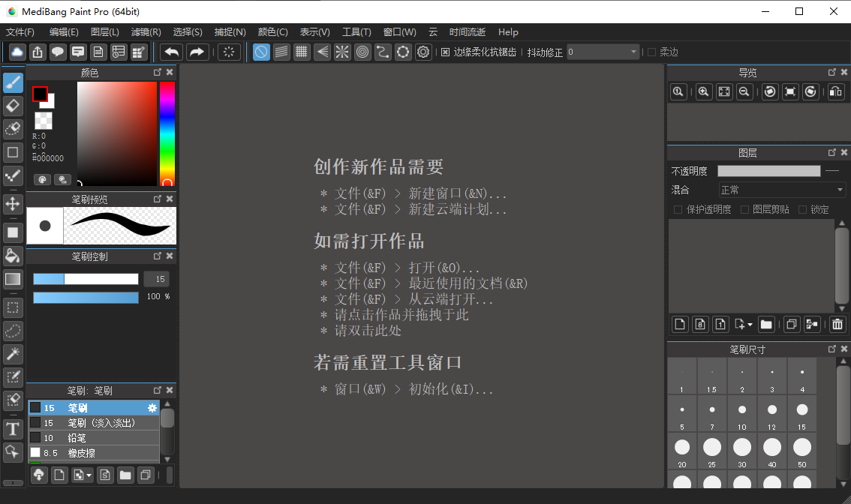851x504 pixels.
Task: Select brush size 50 preset
Action: pos(801,452)
